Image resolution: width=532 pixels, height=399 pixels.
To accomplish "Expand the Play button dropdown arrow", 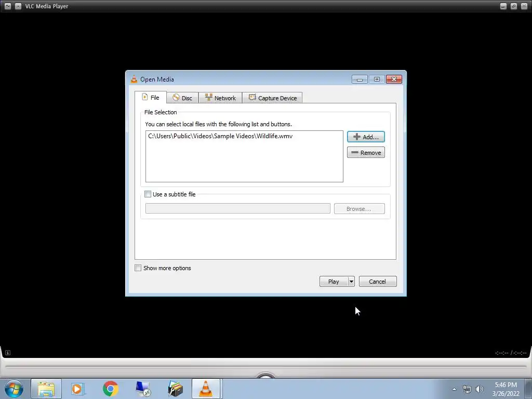I will [x=351, y=281].
